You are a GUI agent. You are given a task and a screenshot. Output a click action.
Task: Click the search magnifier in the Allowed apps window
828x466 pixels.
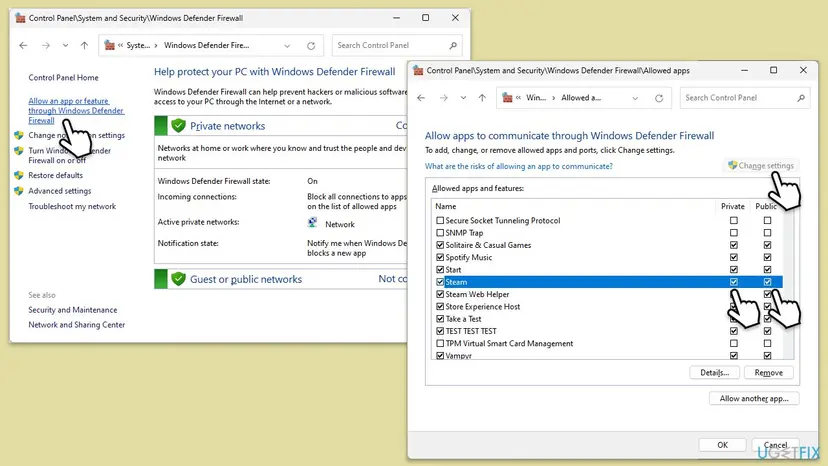pyautogui.click(x=801, y=98)
